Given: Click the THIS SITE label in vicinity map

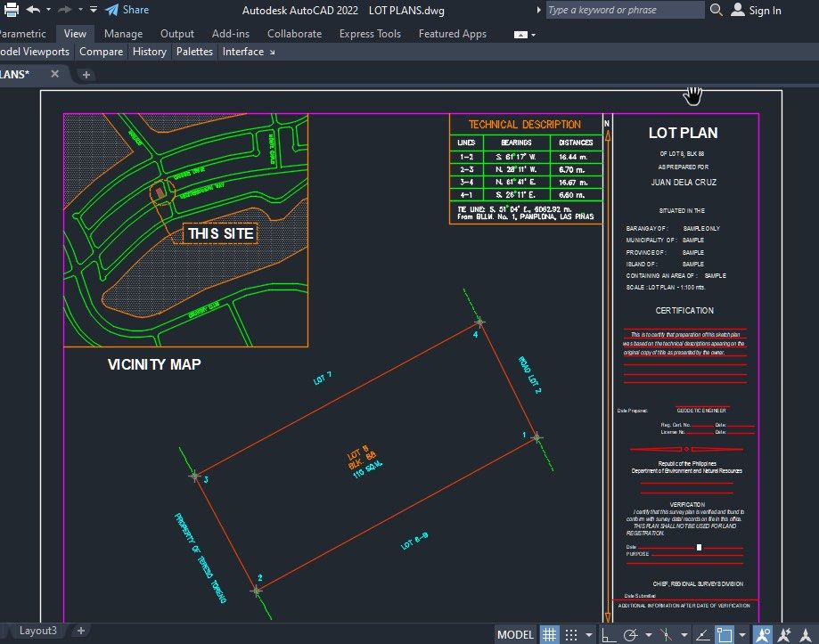Looking at the screenshot, I should 220,233.
